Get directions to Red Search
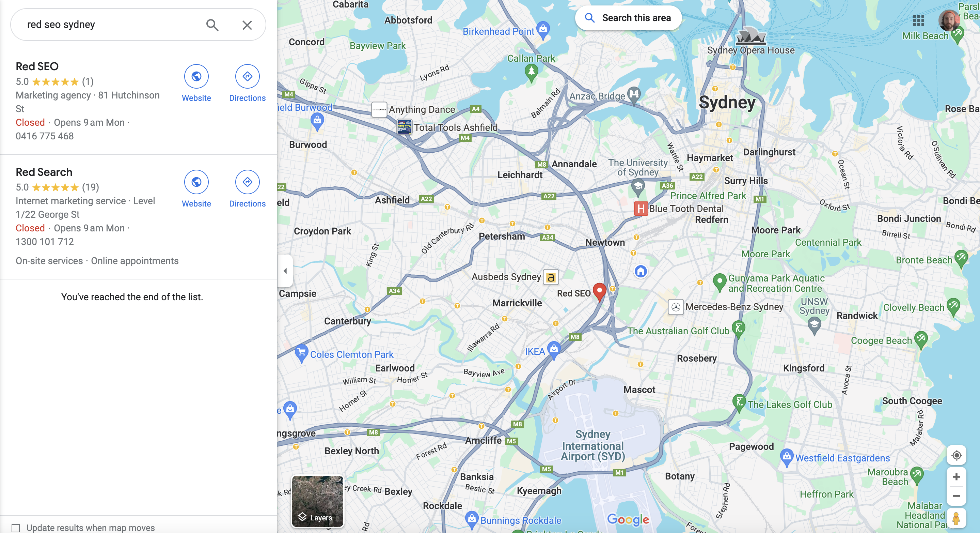The width and height of the screenshot is (980, 533). (247, 182)
